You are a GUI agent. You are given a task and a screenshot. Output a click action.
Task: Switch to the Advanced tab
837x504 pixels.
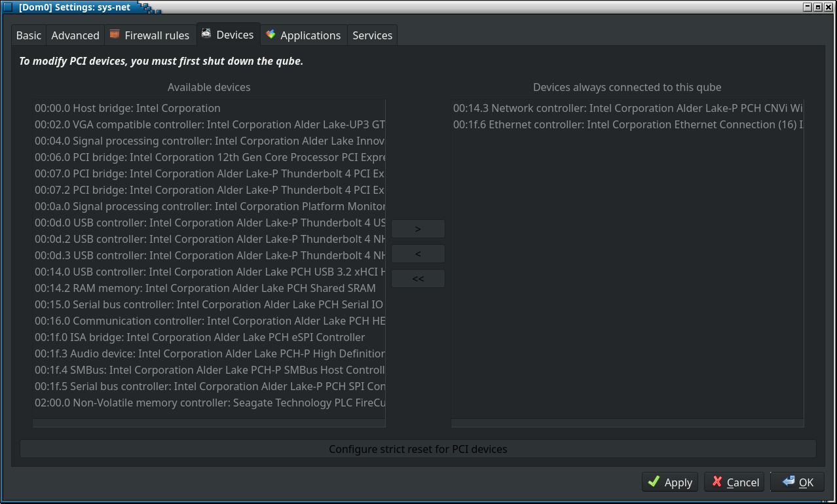pyautogui.click(x=75, y=35)
